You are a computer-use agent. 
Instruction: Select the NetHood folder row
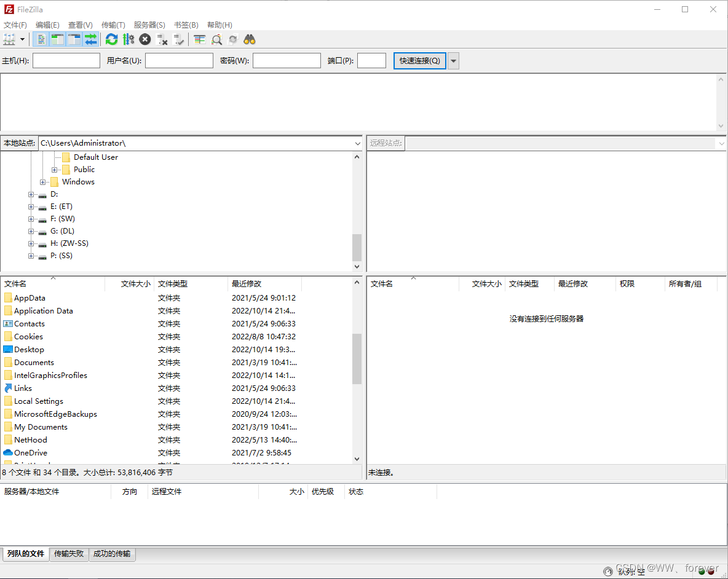[x=176, y=440]
